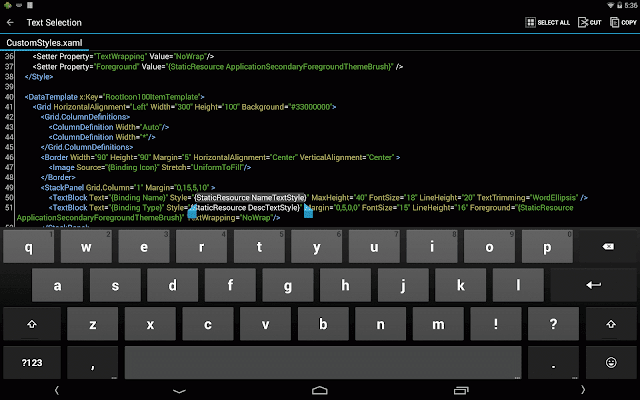This screenshot has height=400, width=640.
Task: Tap the f key
Action: click(230, 285)
